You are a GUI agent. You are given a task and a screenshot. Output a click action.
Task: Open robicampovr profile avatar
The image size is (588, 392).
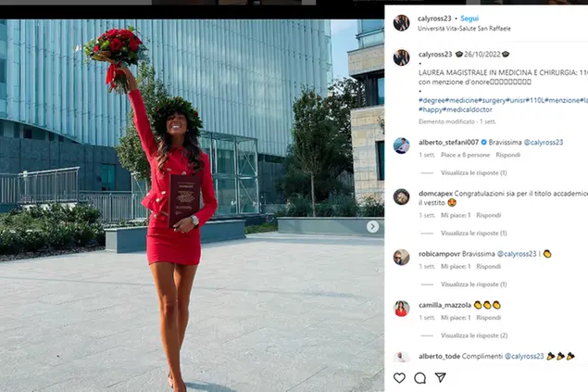(x=401, y=257)
